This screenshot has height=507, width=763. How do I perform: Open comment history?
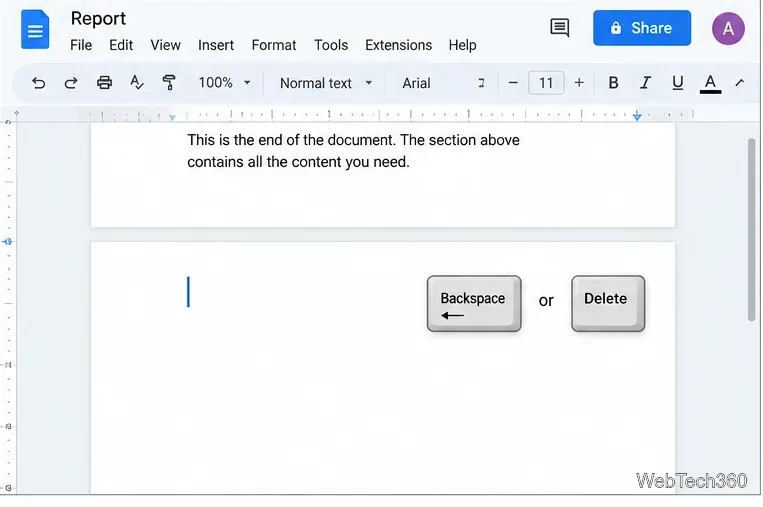click(560, 27)
